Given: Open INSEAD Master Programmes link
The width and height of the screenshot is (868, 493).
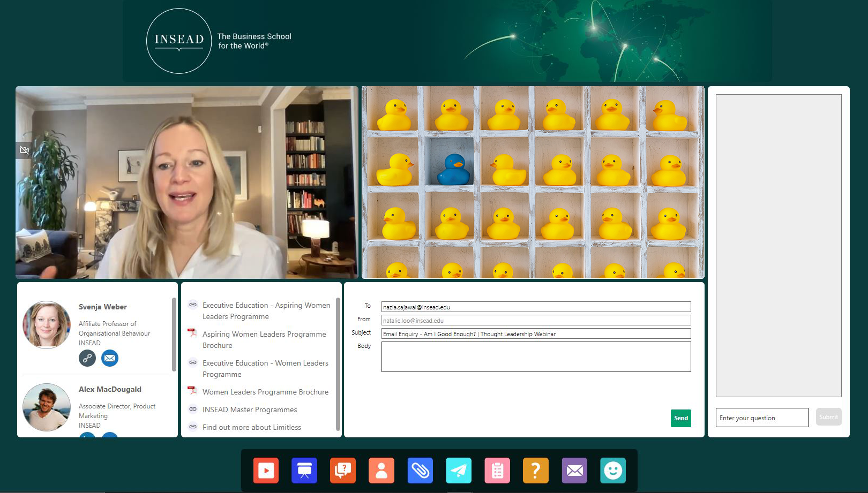Looking at the screenshot, I should point(250,409).
